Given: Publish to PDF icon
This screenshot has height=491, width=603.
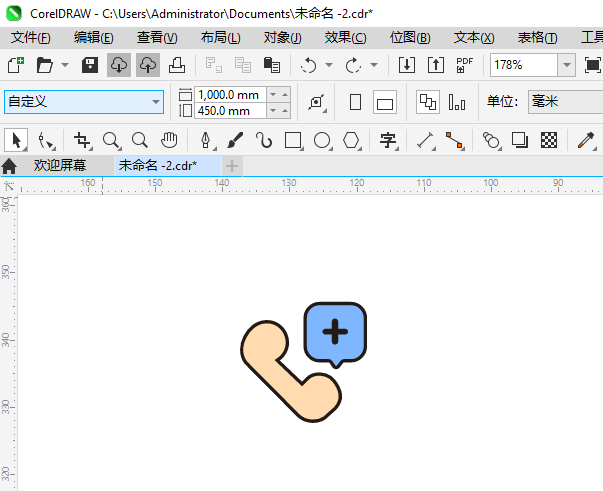Looking at the screenshot, I should point(465,65).
